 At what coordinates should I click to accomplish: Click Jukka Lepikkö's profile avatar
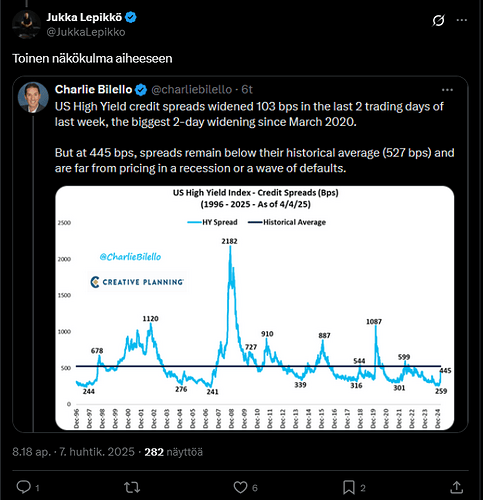(x=26, y=24)
